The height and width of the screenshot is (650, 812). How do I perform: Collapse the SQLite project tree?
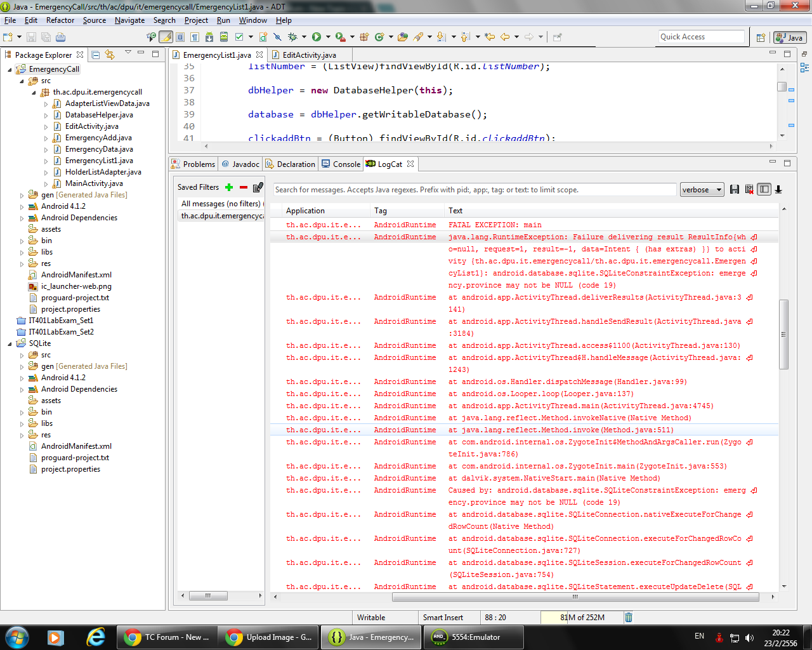coord(10,343)
